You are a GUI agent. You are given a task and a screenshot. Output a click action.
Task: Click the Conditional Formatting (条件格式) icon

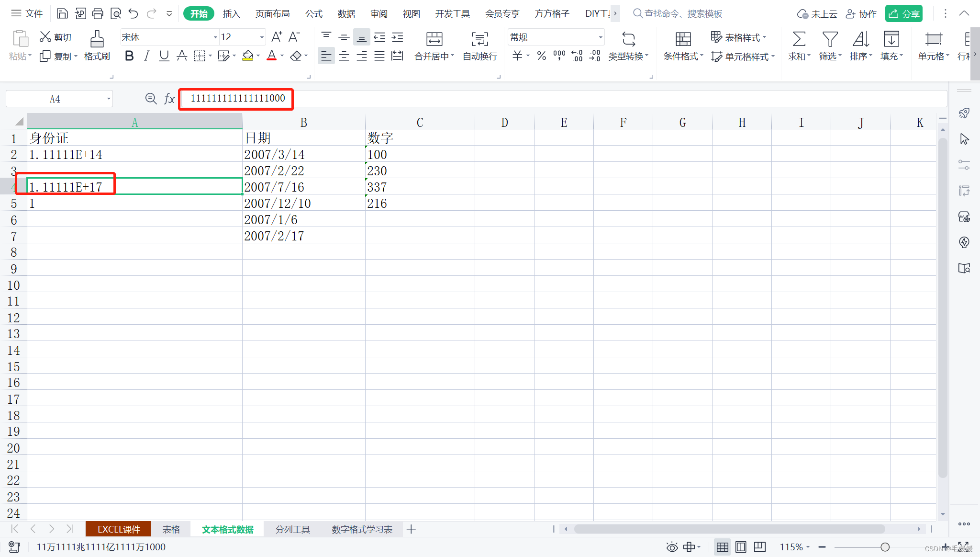click(x=683, y=39)
